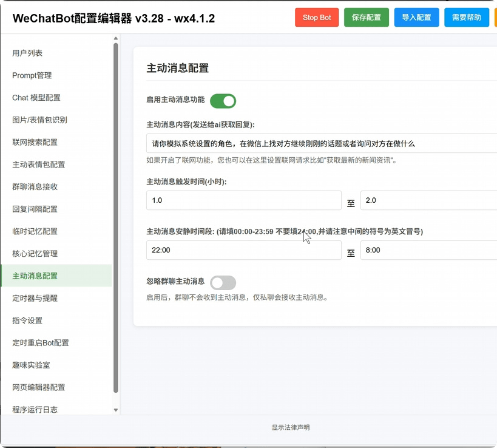Screen dimensions: 497x448
Task: Go to 临时记忆配置 page
Action: 56,231
